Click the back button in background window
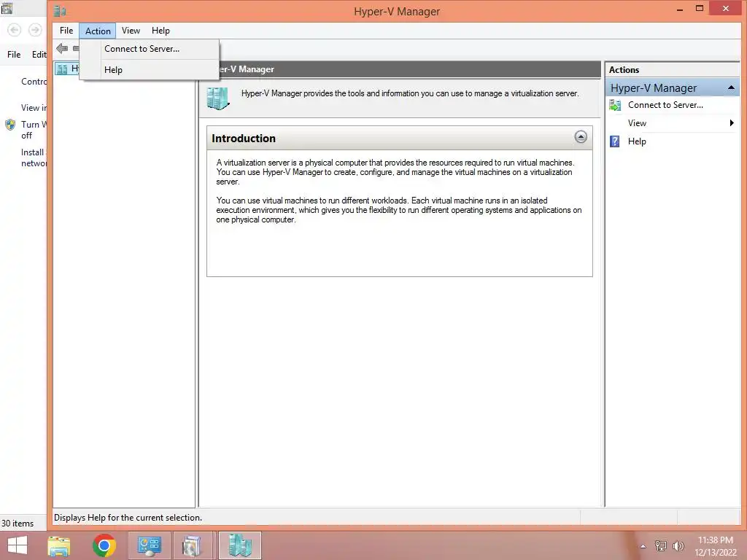747x560 pixels. [x=15, y=31]
